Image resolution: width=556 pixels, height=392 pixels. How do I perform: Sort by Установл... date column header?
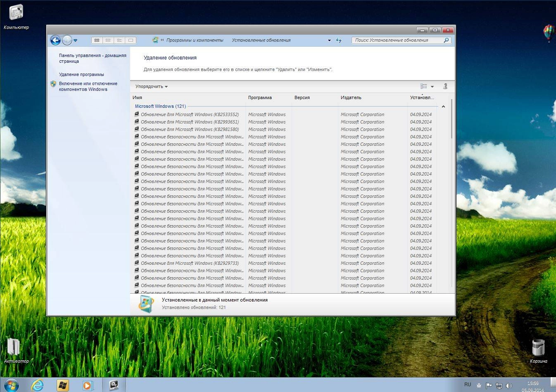click(422, 97)
